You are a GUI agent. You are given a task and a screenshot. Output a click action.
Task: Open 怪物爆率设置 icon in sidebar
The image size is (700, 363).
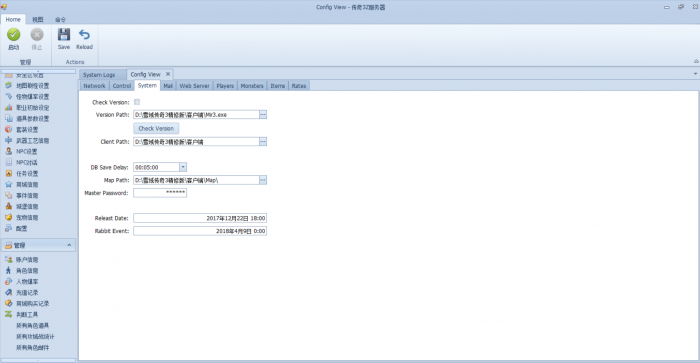[x=8, y=96]
